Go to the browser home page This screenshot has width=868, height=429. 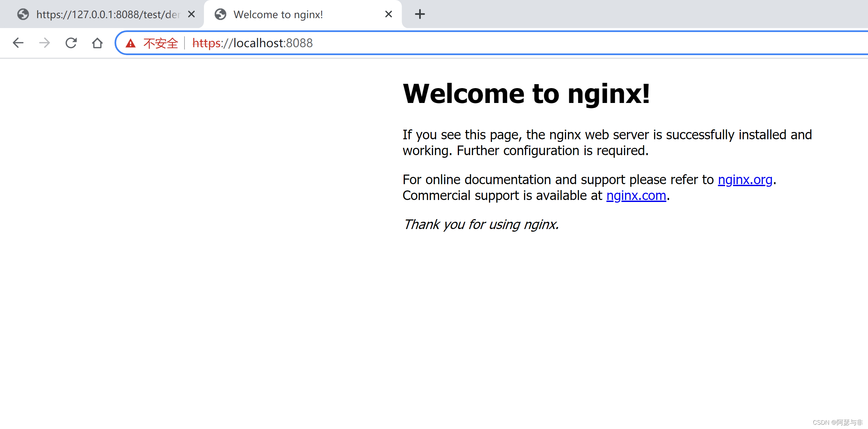tap(97, 43)
